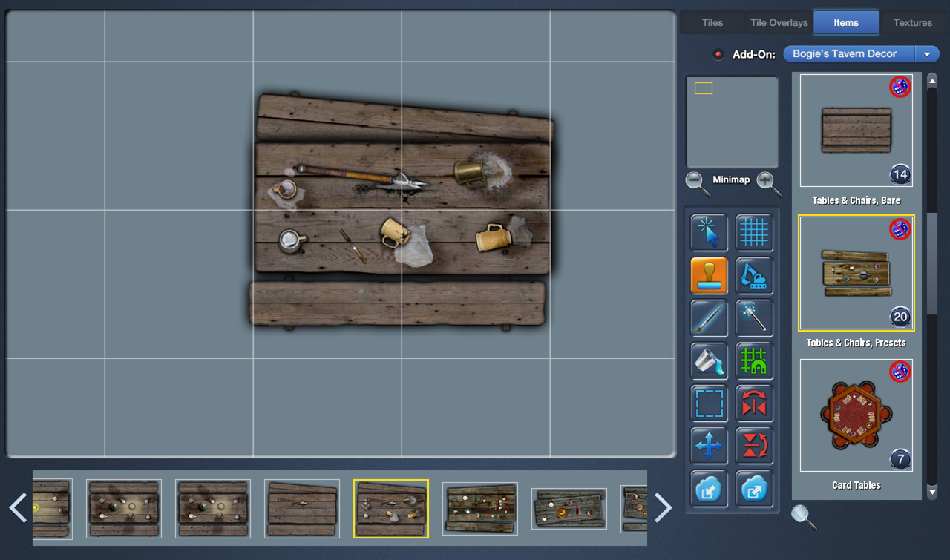
Task: Select the paint bucket fill tool
Action: [x=709, y=361]
